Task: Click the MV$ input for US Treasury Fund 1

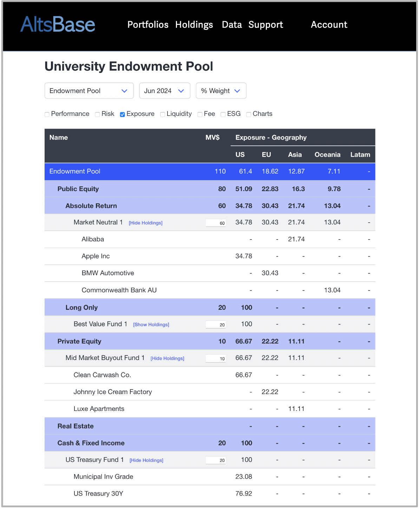Action: pyautogui.click(x=216, y=460)
